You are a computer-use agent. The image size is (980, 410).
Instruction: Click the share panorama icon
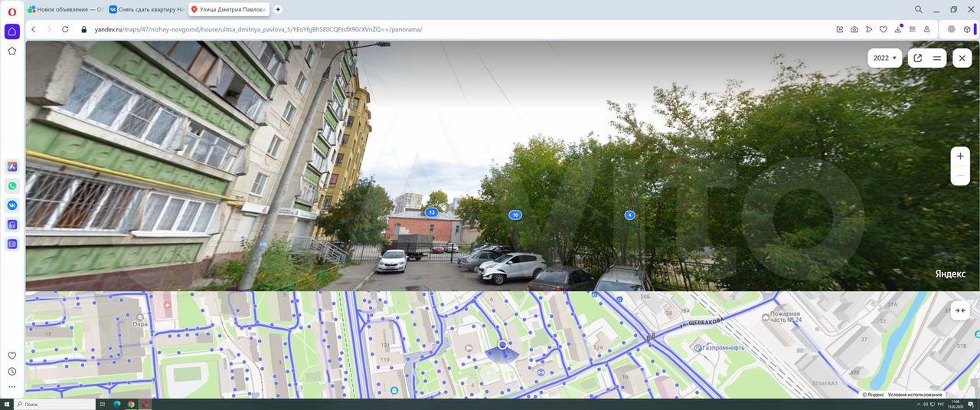coord(917,58)
